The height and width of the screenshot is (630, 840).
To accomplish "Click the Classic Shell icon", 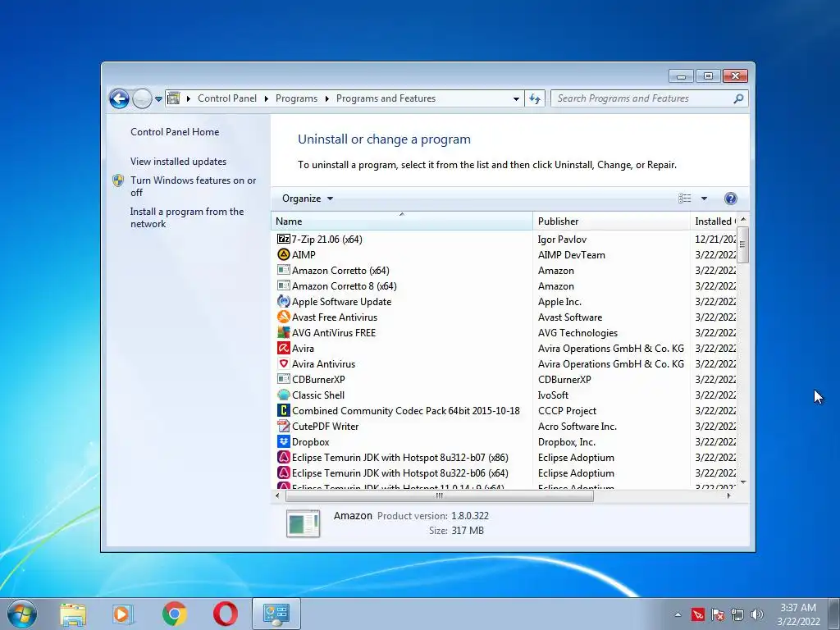I will coord(283,395).
